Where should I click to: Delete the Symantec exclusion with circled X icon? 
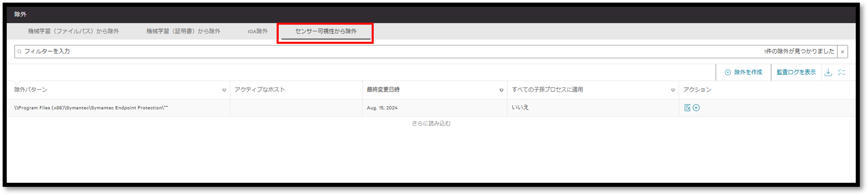point(696,108)
